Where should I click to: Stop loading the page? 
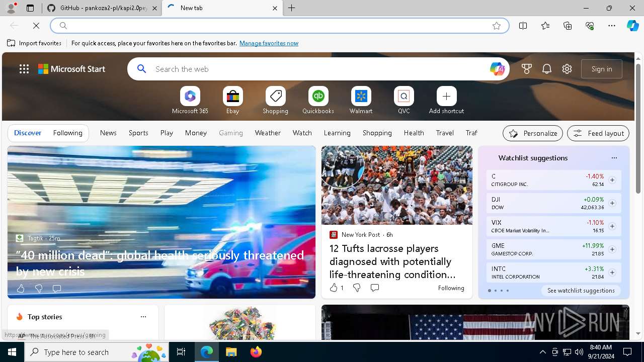pos(36,26)
